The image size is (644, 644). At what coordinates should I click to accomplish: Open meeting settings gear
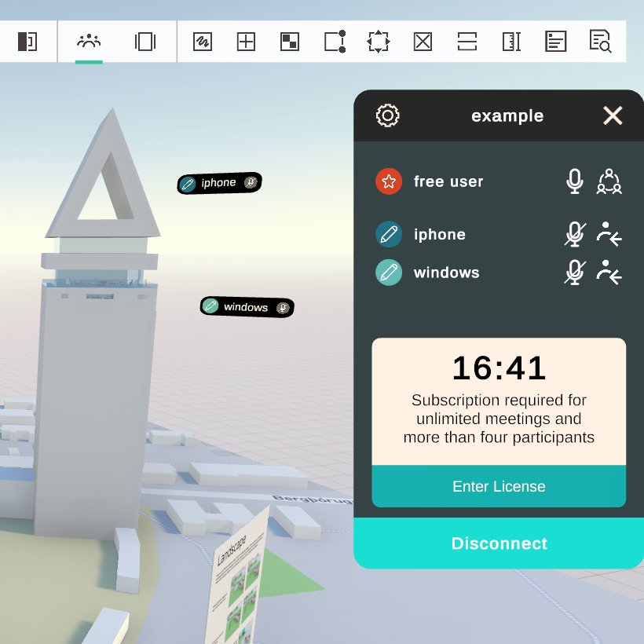click(x=387, y=115)
